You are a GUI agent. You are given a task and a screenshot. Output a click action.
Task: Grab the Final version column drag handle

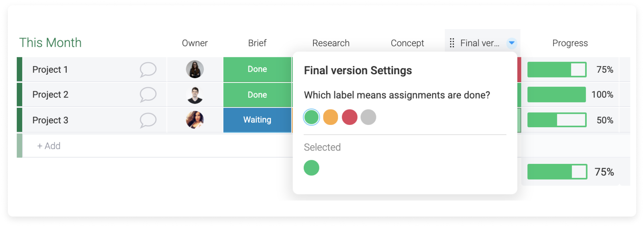pyautogui.click(x=452, y=43)
